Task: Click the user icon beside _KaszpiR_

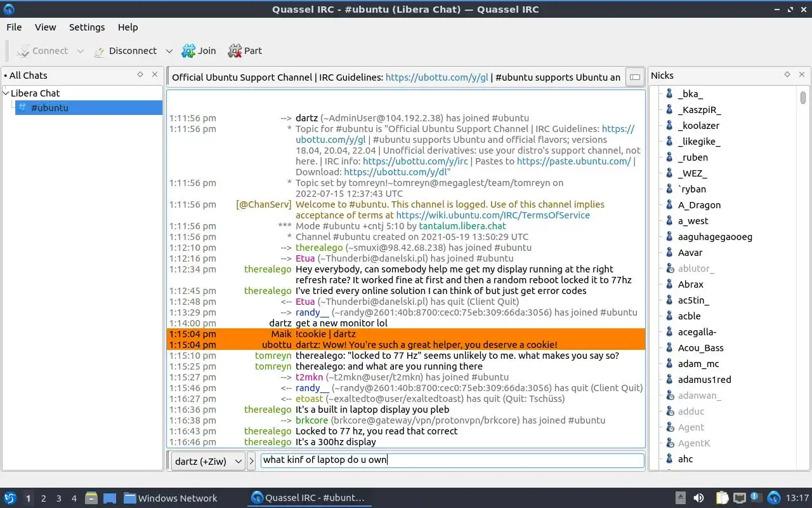Action: (669, 110)
